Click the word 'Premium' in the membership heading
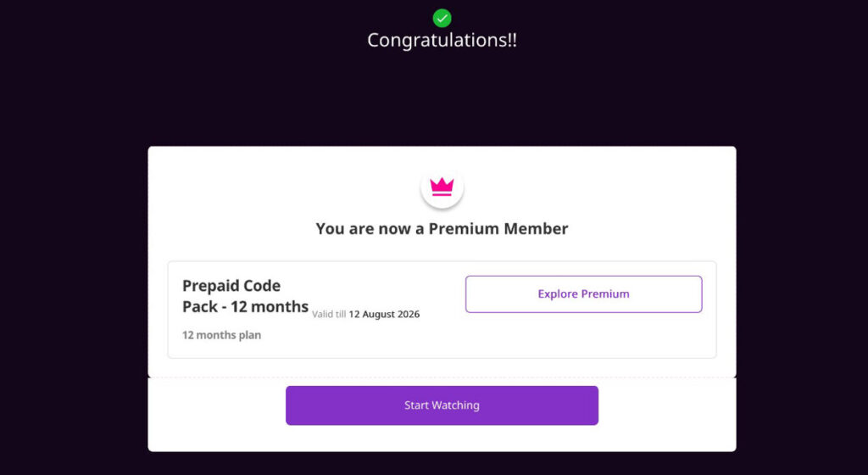868x475 pixels. [456, 229]
